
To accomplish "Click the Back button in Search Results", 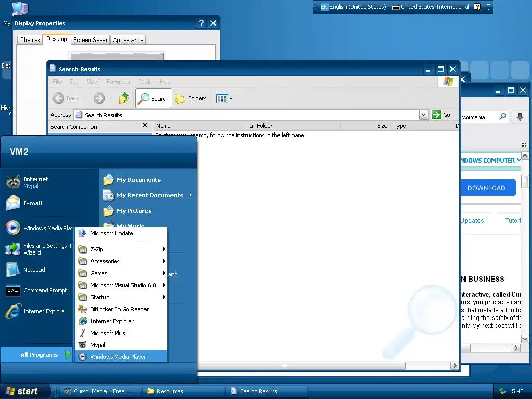I will (x=66, y=98).
